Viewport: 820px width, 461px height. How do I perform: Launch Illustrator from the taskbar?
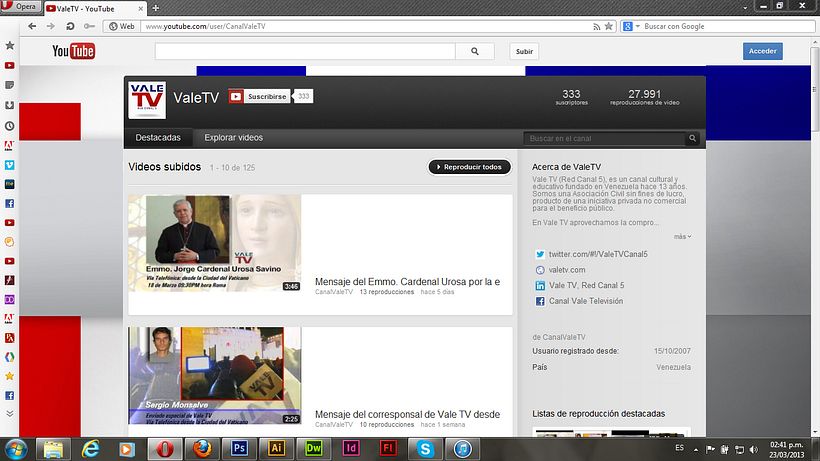click(x=276, y=449)
